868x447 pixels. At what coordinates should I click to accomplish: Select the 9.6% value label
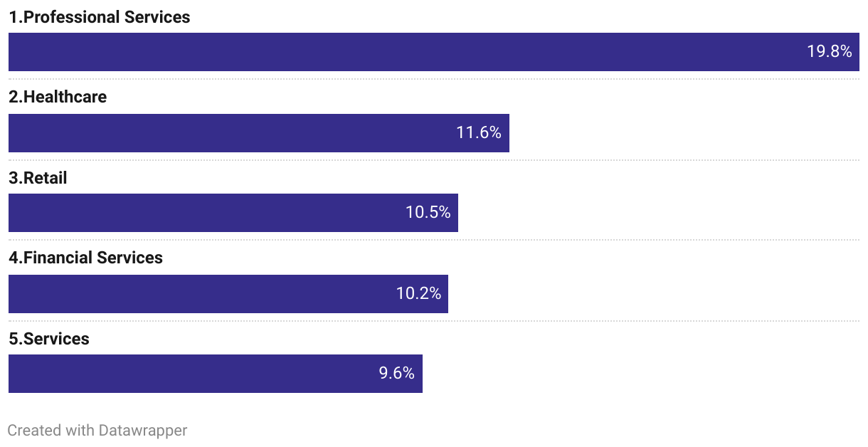point(397,373)
